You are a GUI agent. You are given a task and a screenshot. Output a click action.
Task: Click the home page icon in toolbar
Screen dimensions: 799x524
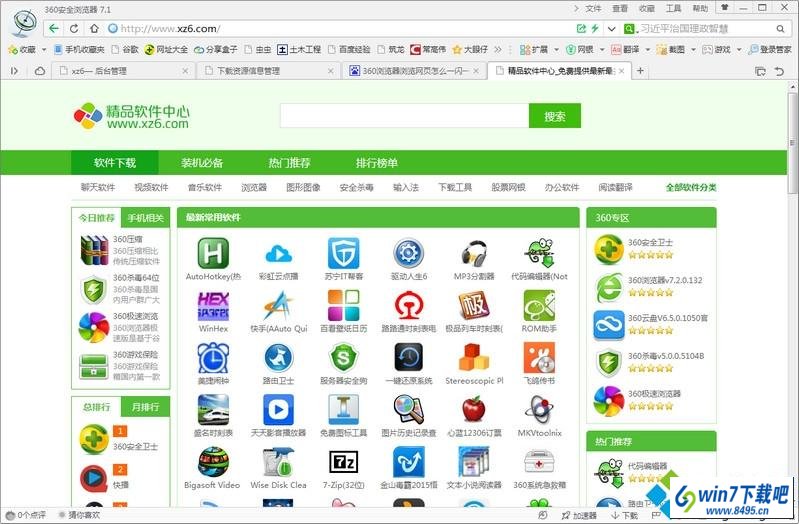pyautogui.click(x=94, y=28)
